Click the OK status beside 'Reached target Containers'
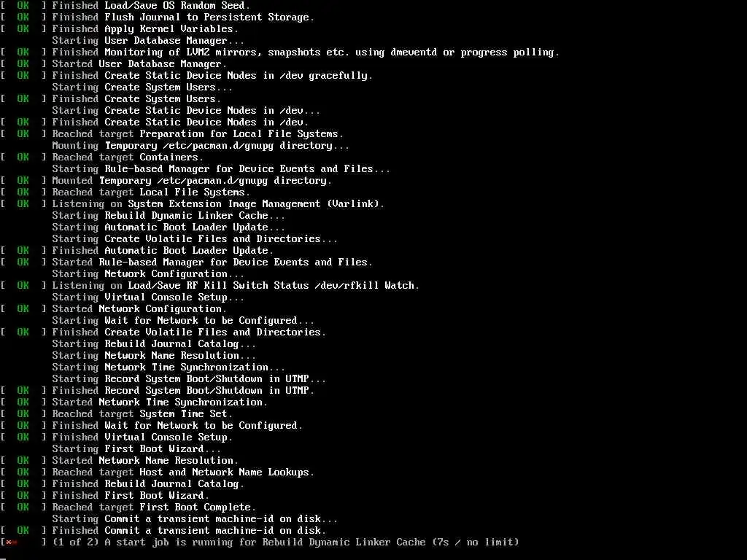This screenshot has width=747, height=560. pyautogui.click(x=23, y=157)
